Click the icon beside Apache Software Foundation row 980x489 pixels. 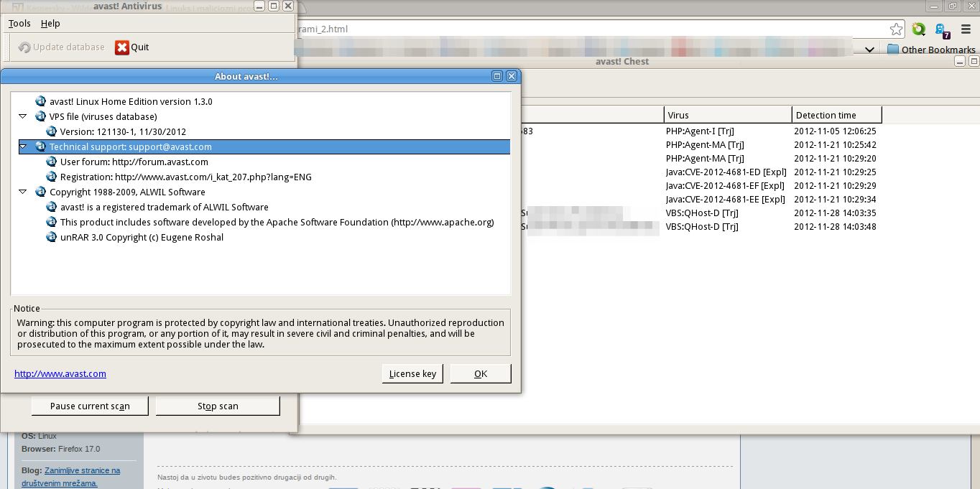pyautogui.click(x=51, y=222)
